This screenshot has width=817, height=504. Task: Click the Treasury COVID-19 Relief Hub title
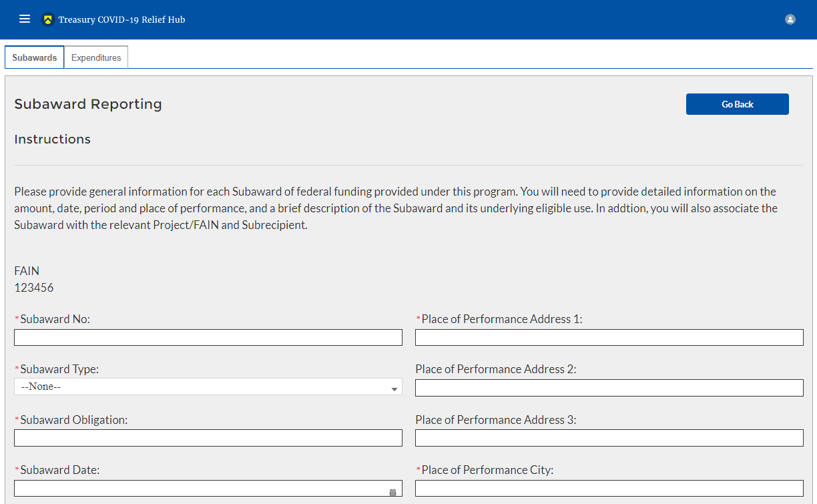point(121,19)
